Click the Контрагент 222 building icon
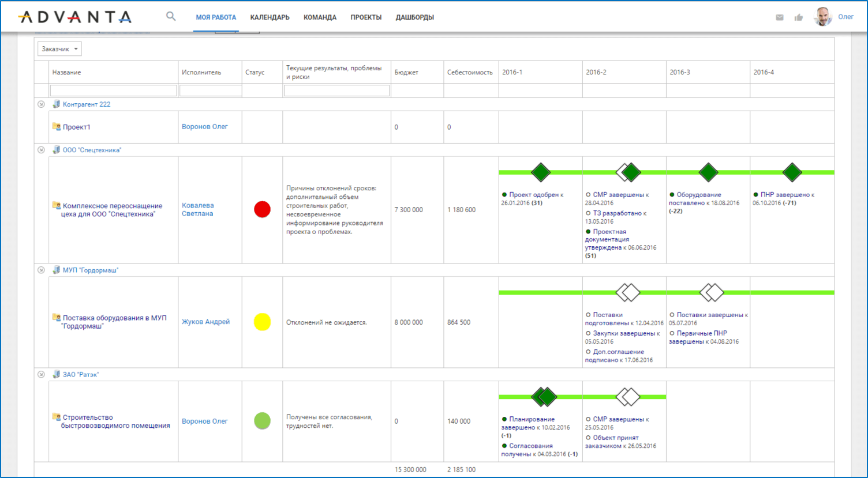868x478 pixels. tap(56, 104)
